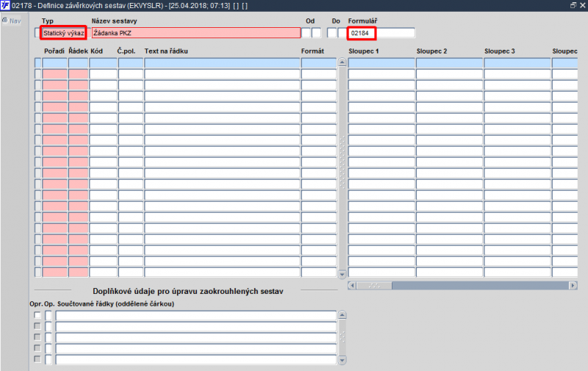Click right arrow of columns horizontal scrollbar

tap(573, 286)
